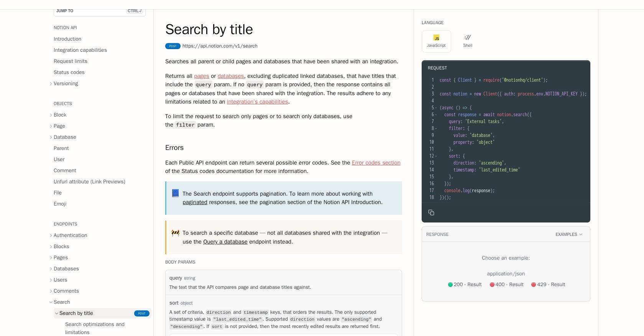Viewport: 644px width, 336px height.
Task: Fold the sort block at line 12
Action: pos(436,156)
